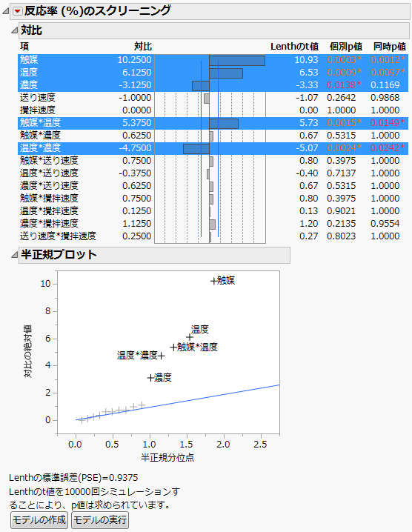Select the 触媒*温度 interaction row

tap(213, 123)
